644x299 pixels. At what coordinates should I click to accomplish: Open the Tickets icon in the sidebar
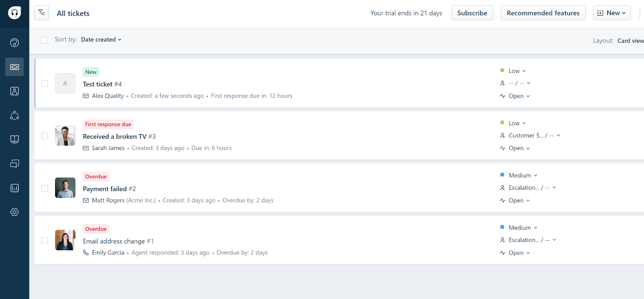(14, 67)
